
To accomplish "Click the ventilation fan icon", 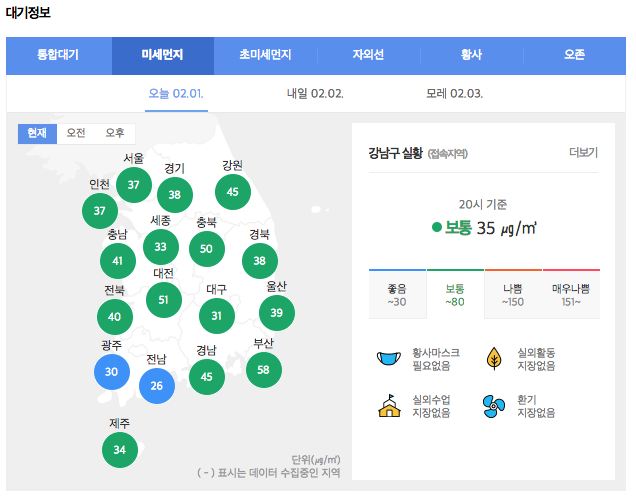I will [x=493, y=405].
